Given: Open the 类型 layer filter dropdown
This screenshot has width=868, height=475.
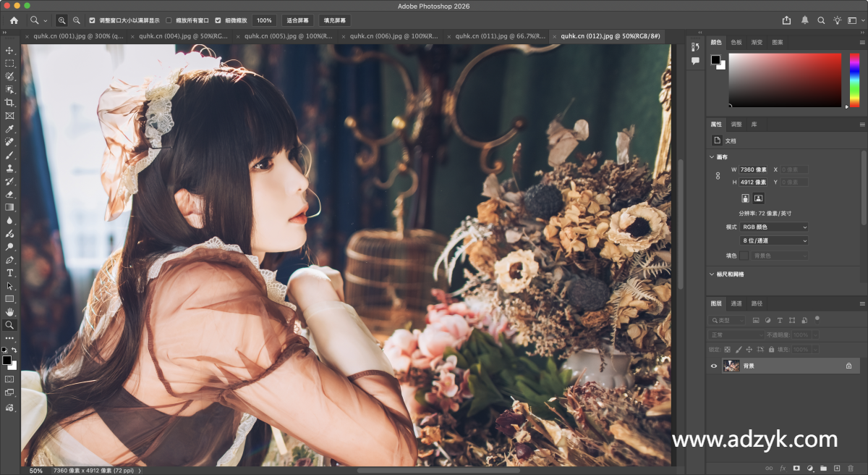Looking at the screenshot, I should click(x=728, y=320).
